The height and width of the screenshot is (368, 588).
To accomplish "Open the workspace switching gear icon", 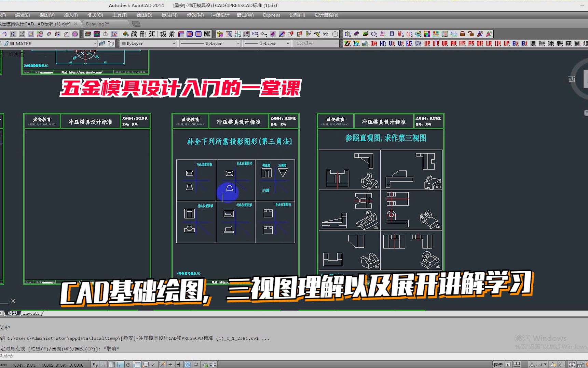I will 572,365.
